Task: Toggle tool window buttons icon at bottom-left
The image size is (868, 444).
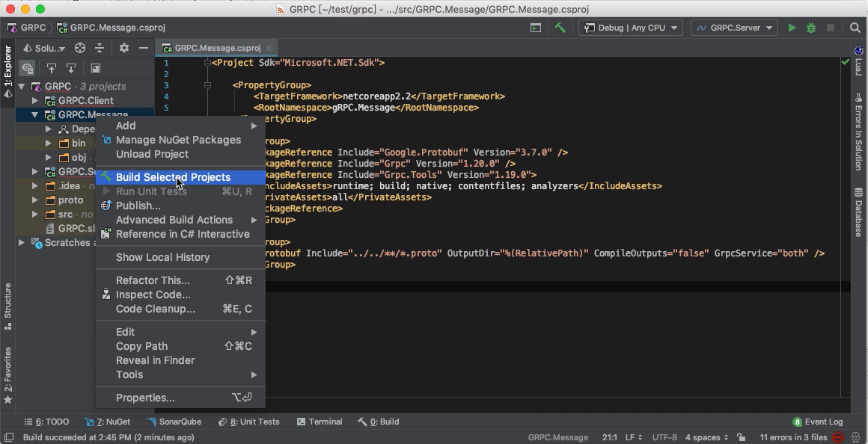Action: point(8,437)
